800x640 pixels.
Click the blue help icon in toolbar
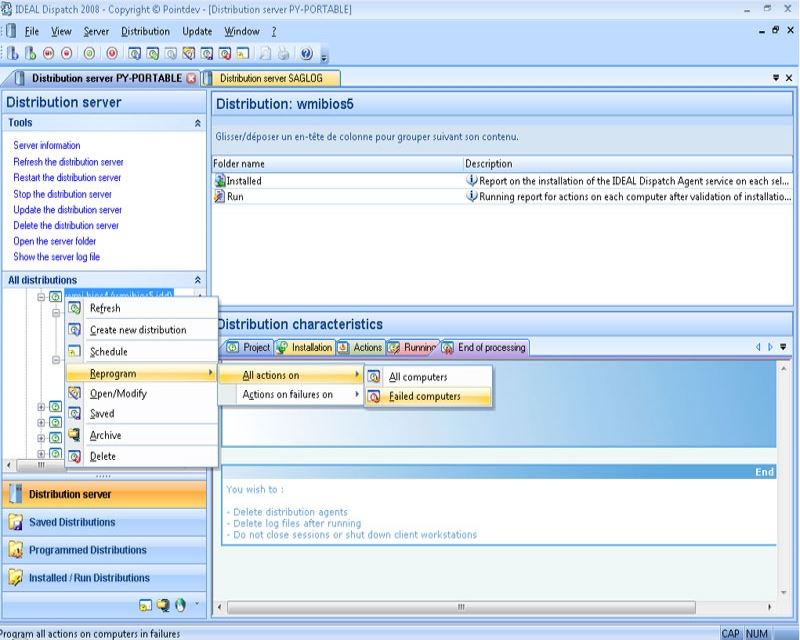pyautogui.click(x=306, y=54)
